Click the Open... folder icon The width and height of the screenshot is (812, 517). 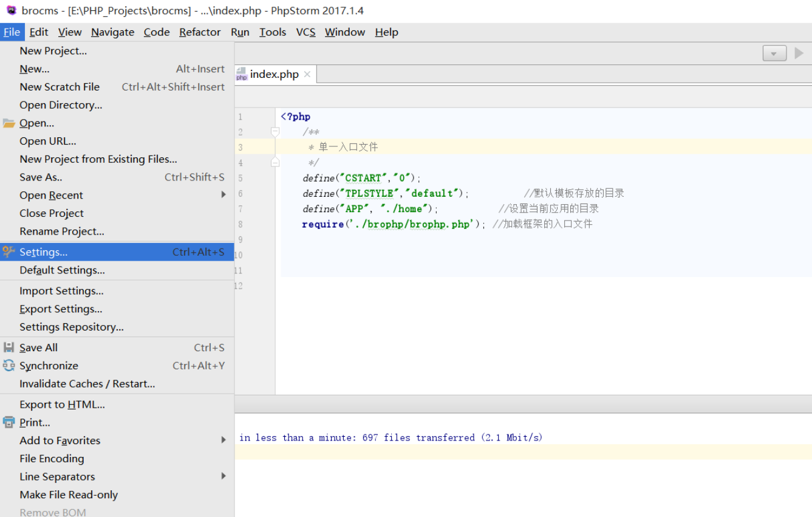(x=9, y=123)
